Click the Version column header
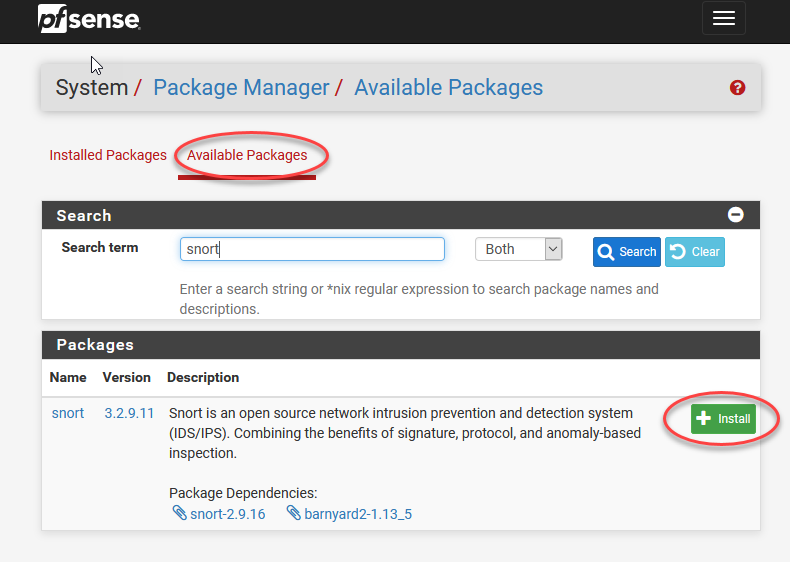Image resolution: width=790 pixels, height=562 pixels. point(126,378)
